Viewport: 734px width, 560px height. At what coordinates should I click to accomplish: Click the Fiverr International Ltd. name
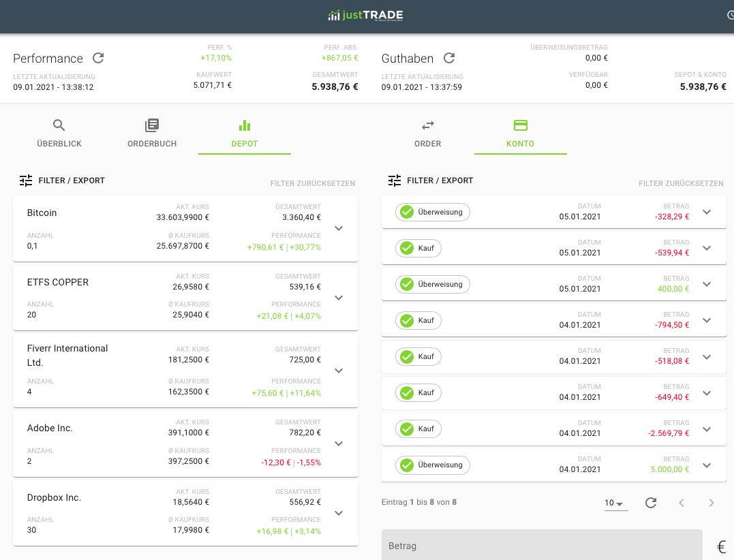pyautogui.click(x=67, y=356)
